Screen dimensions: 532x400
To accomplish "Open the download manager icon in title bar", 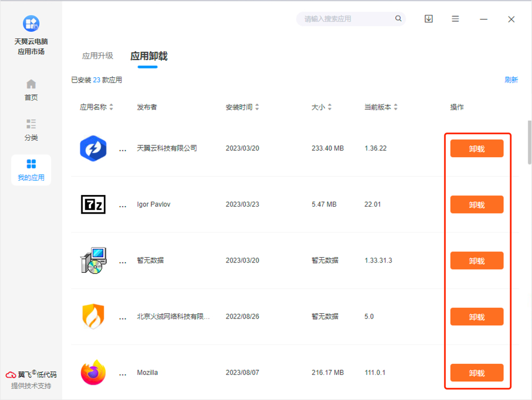I will tap(429, 19).
